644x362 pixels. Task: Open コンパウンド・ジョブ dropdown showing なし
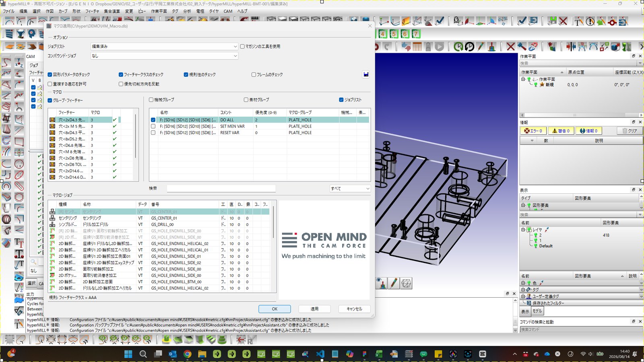click(x=164, y=56)
